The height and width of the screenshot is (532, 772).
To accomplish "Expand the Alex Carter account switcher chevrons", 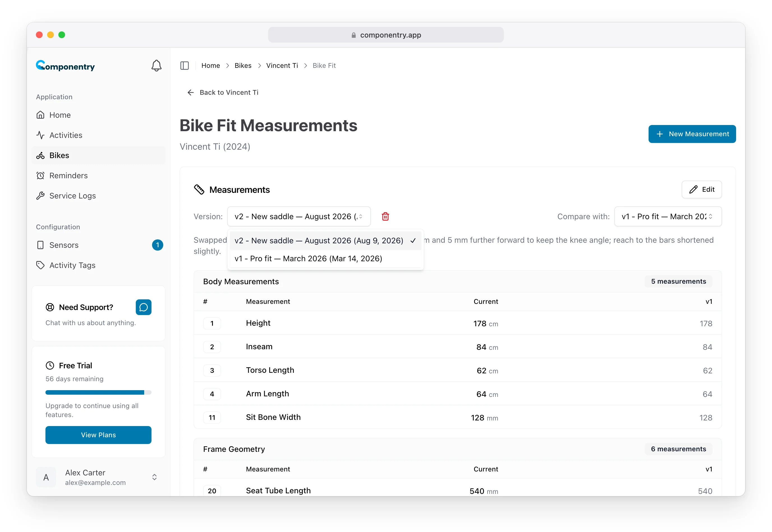I will tap(154, 477).
